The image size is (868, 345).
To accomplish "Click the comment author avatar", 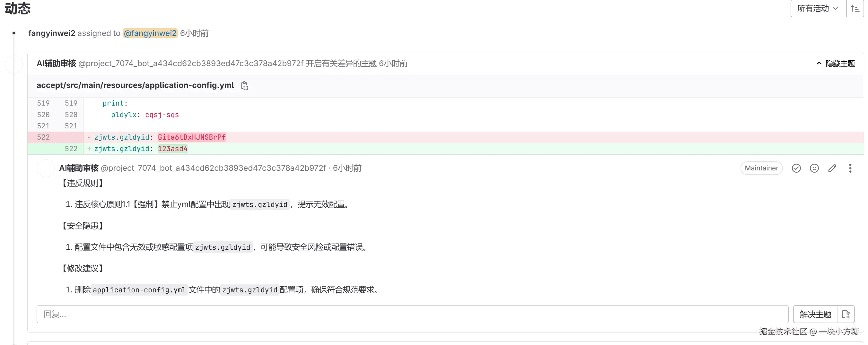I will click(46, 168).
